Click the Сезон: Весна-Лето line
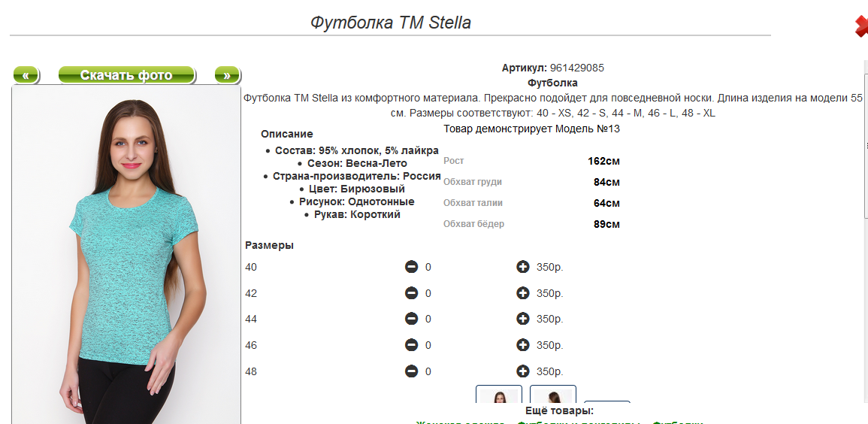The height and width of the screenshot is (424, 868). [357, 163]
